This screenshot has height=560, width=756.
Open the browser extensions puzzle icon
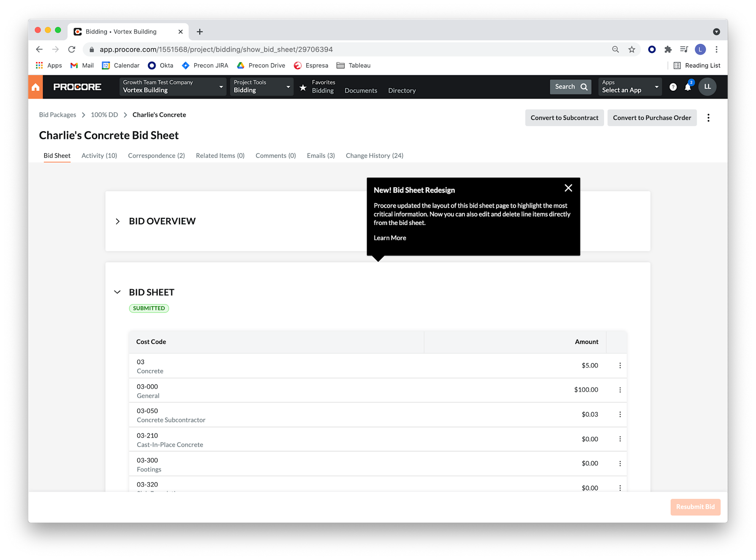tap(668, 49)
